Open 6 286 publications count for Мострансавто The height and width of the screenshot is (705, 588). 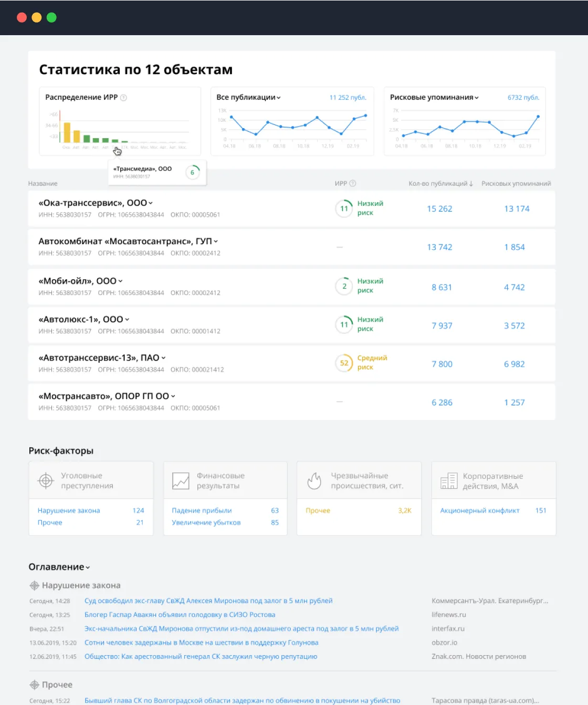coord(442,402)
